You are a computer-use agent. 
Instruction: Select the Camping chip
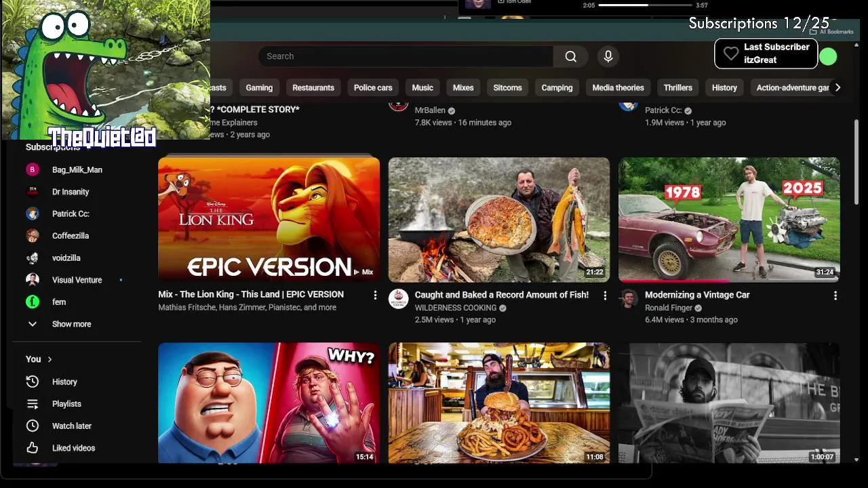click(557, 87)
